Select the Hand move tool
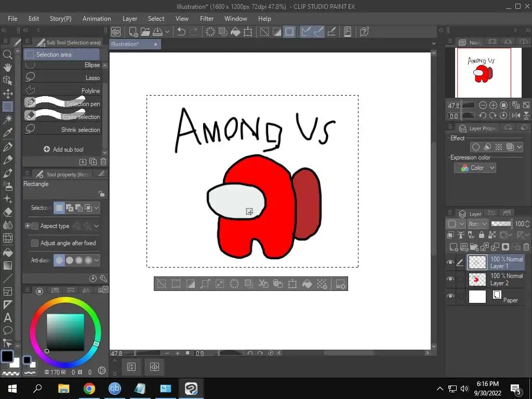The height and width of the screenshot is (399, 532). pos(7,67)
